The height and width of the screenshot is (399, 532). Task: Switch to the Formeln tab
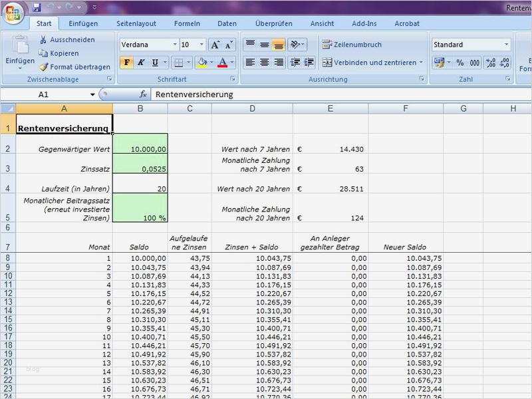(187, 23)
